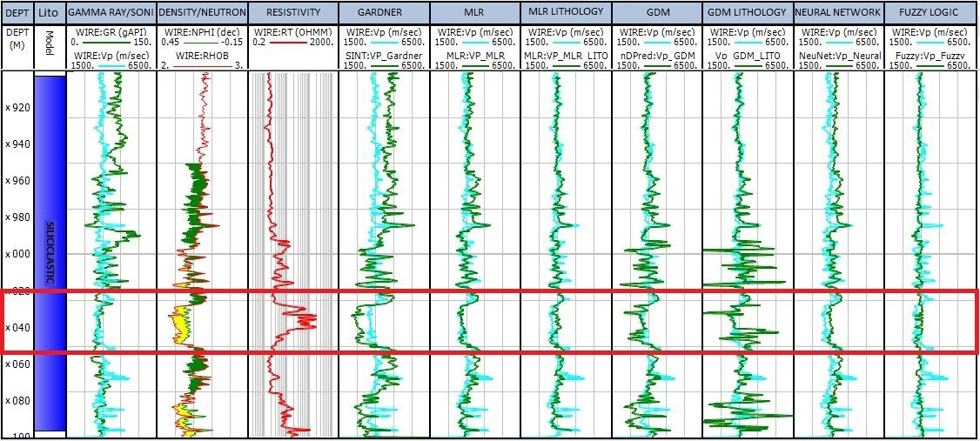Select the GDM LITHOLOGY track header

748,12
